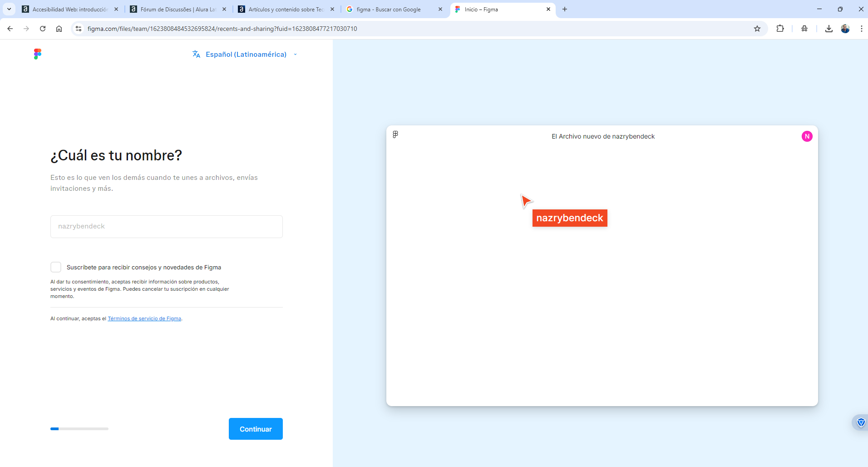The image size is (868, 467).
Task: Click the back navigation arrow
Action: coord(10,28)
